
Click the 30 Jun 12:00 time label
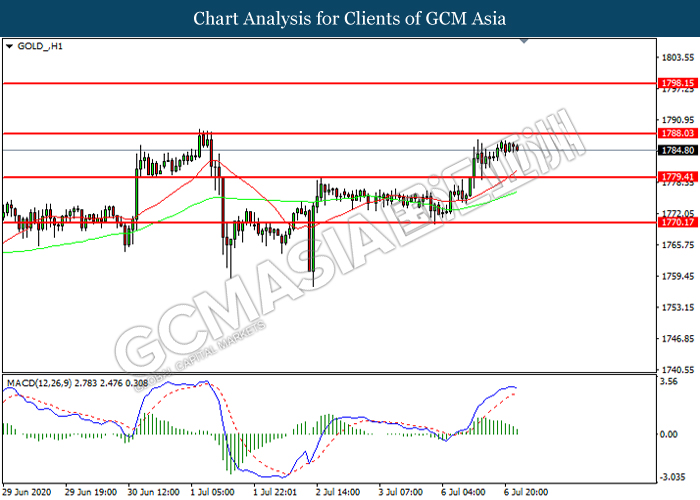[x=151, y=492]
